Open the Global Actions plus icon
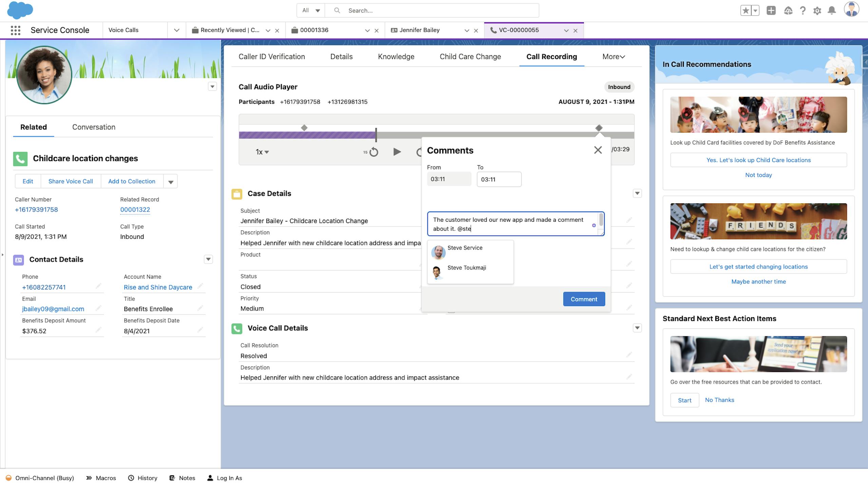This screenshot has height=486, width=868. point(771,11)
